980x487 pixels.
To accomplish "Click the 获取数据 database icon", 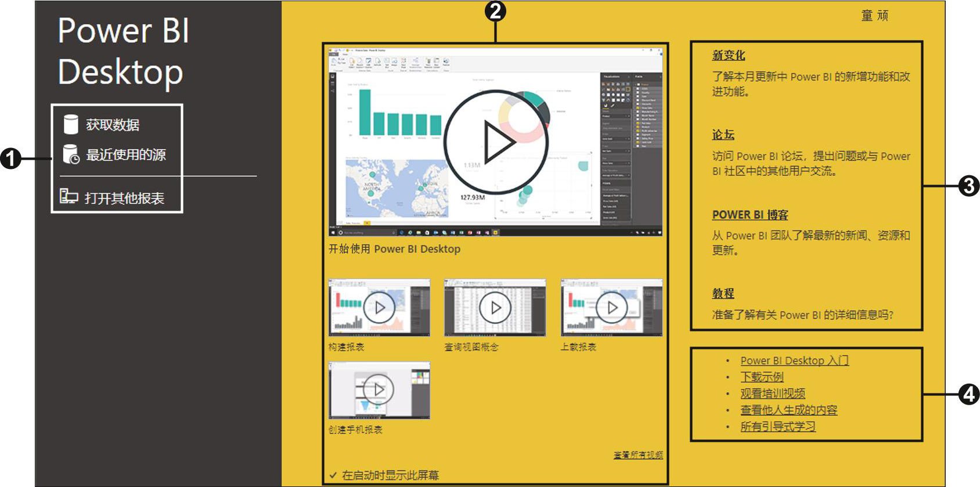I will 70,124.
